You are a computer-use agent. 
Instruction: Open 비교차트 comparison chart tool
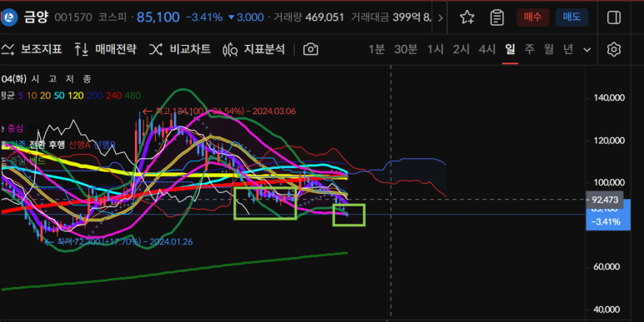point(179,50)
